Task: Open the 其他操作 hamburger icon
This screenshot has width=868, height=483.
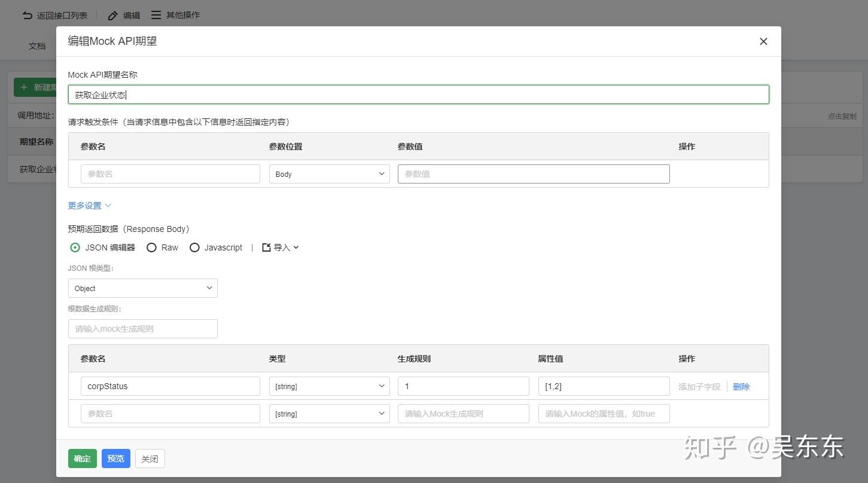Action: pos(155,15)
